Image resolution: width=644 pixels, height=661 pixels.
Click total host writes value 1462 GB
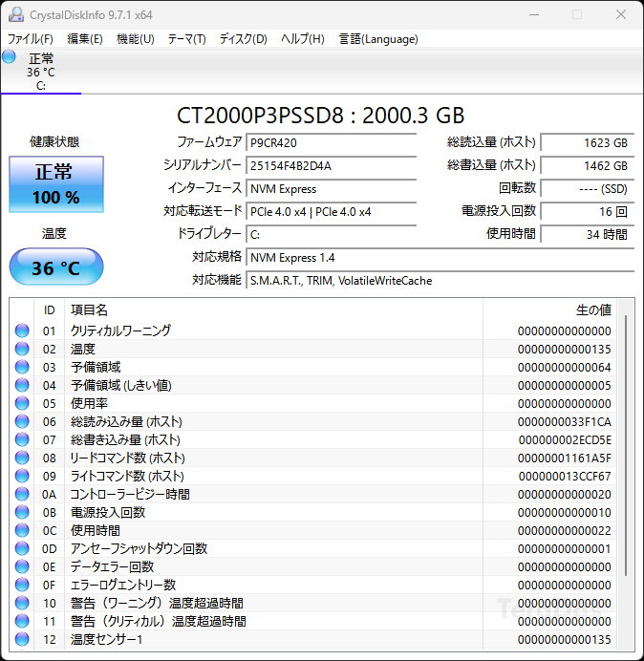(587, 165)
